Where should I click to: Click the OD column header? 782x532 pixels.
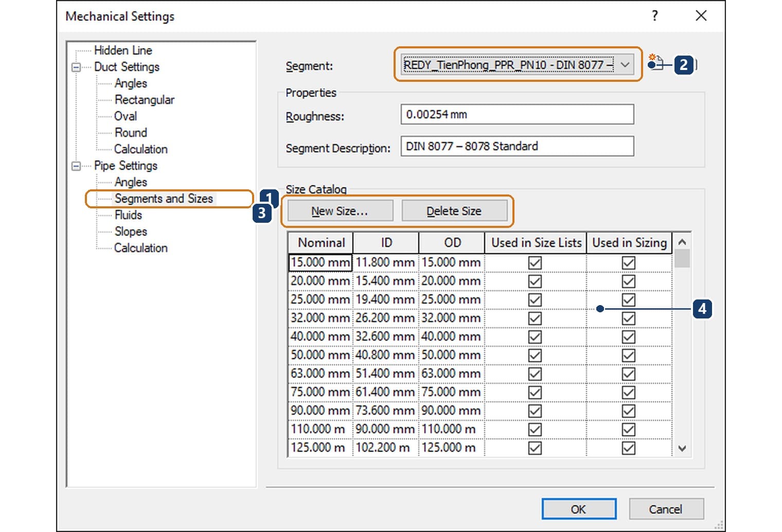click(x=452, y=242)
